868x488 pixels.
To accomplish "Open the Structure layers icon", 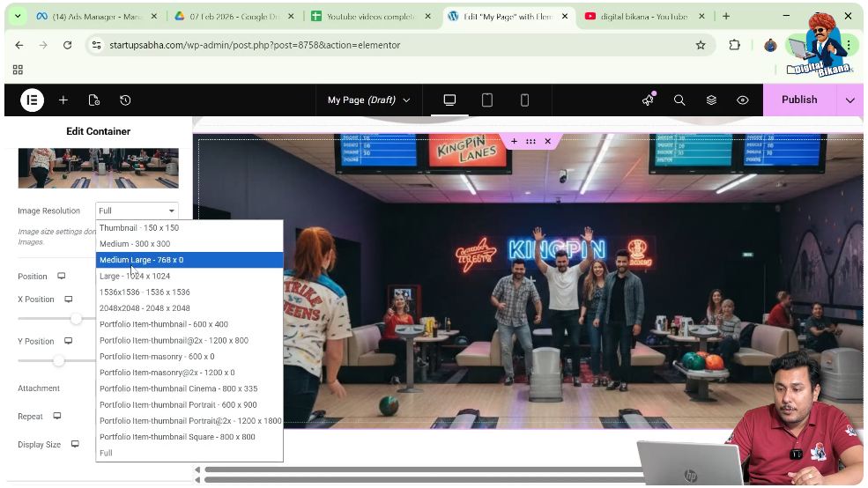I will [711, 100].
